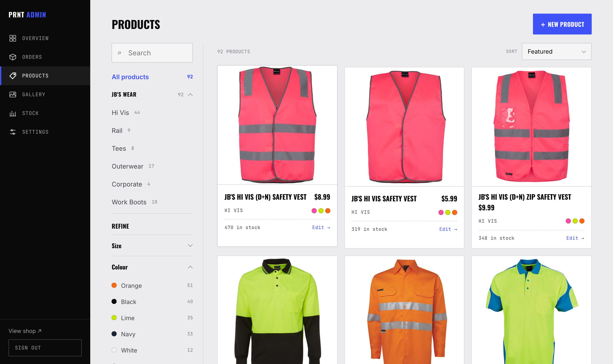The width and height of the screenshot is (613, 364).
Task: Filter by White colour option
Action: (x=152, y=350)
